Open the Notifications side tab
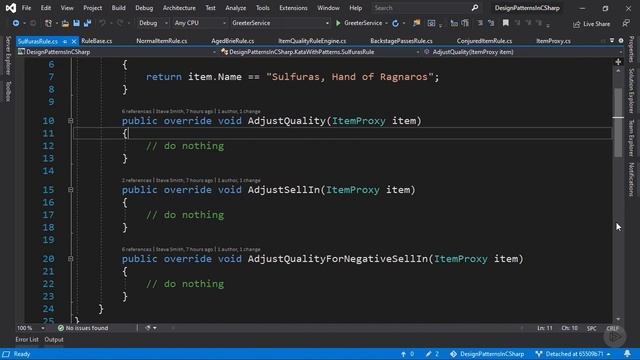This screenshot has width=640, height=360. pyautogui.click(x=631, y=179)
